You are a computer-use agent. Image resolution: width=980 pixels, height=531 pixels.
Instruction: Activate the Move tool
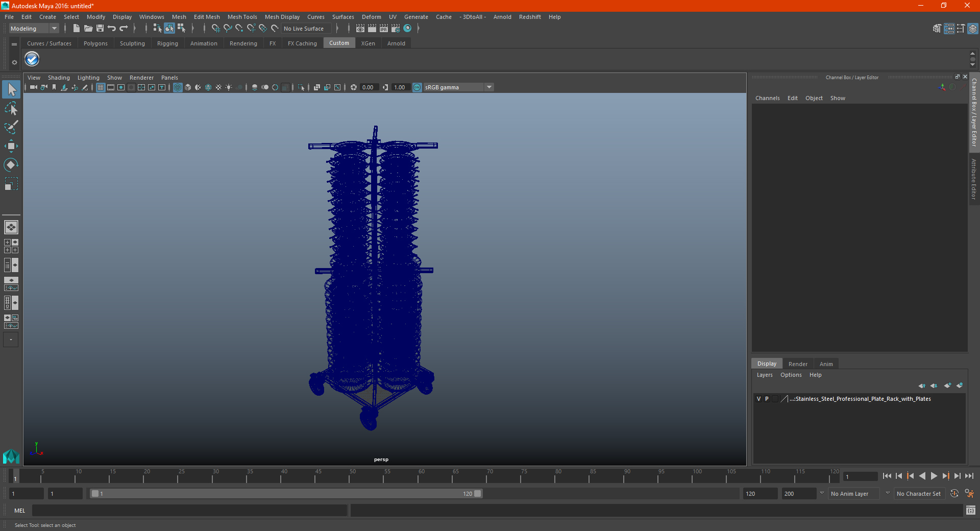(x=11, y=146)
